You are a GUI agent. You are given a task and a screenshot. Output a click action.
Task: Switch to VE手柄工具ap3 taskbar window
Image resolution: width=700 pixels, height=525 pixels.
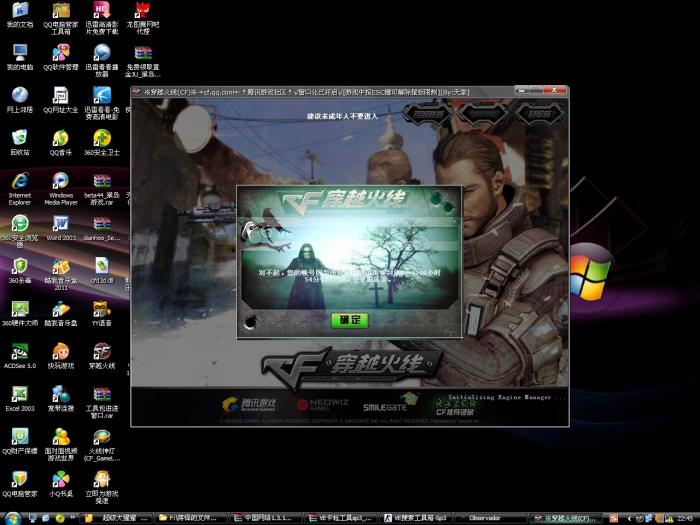pyautogui.click(x=342, y=518)
